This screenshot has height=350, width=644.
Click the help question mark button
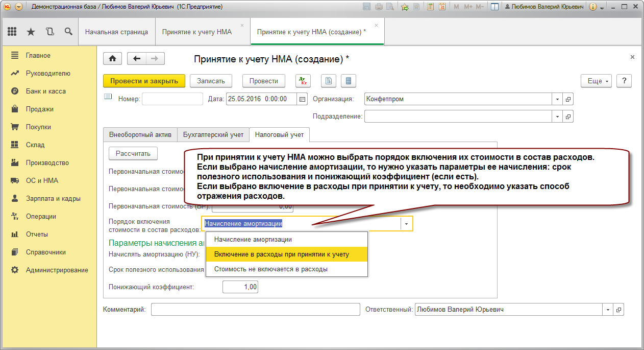(x=624, y=81)
